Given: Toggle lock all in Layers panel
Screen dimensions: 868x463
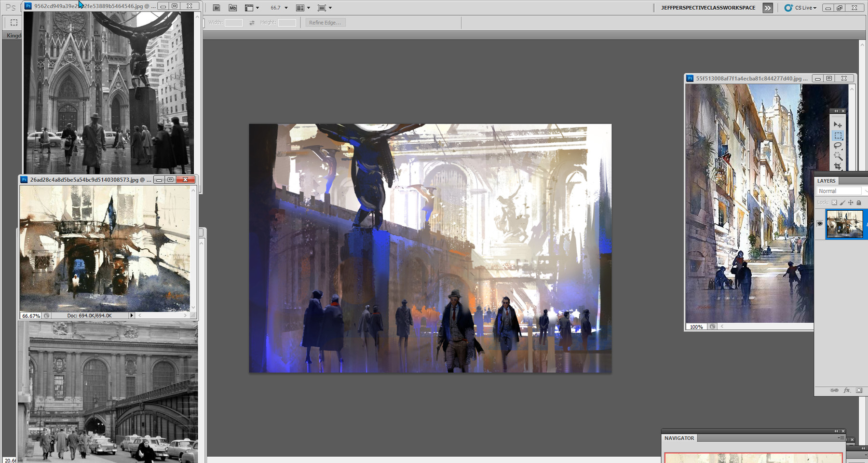Looking at the screenshot, I should pyautogui.click(x=859, y=203).
